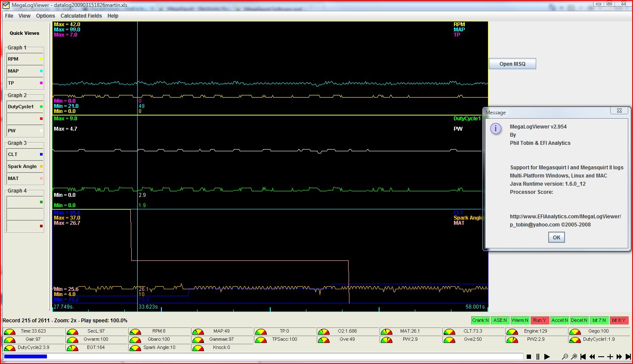This screenshot has width=633, height=364.
Task: Start log playback with the play icon
Action: tap(547, 357)
